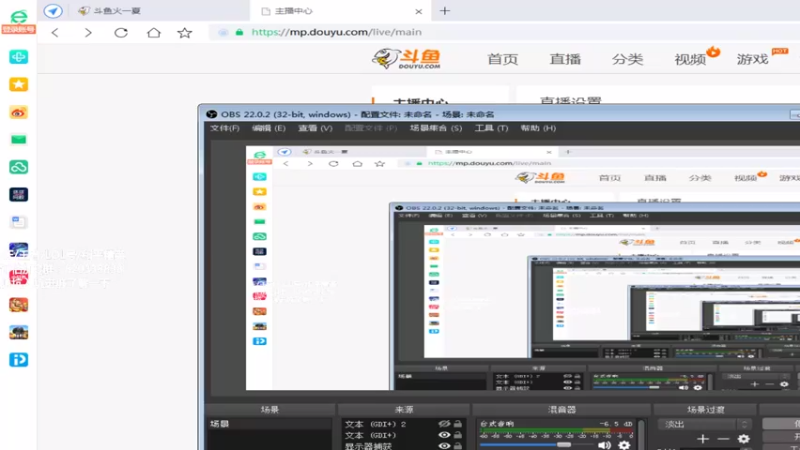This screenshot has width=800, height=450.
Task: Click the browser back arrow
Action: click(x=55, y=33)
